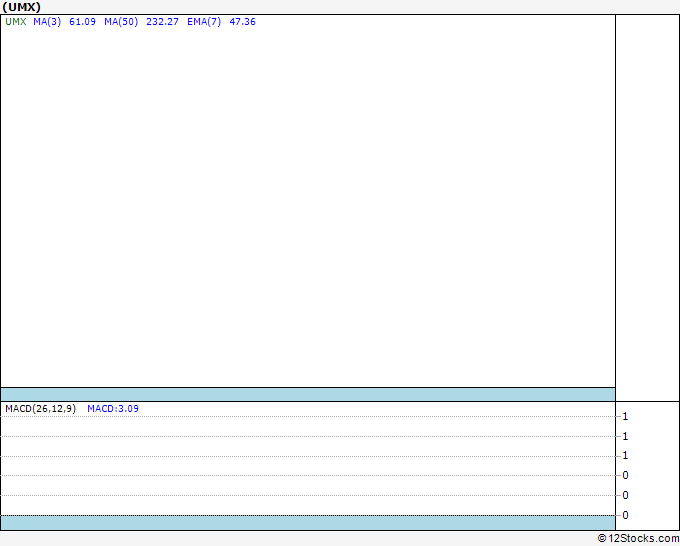Select the MA(3) indicator label

pos(47,22)
